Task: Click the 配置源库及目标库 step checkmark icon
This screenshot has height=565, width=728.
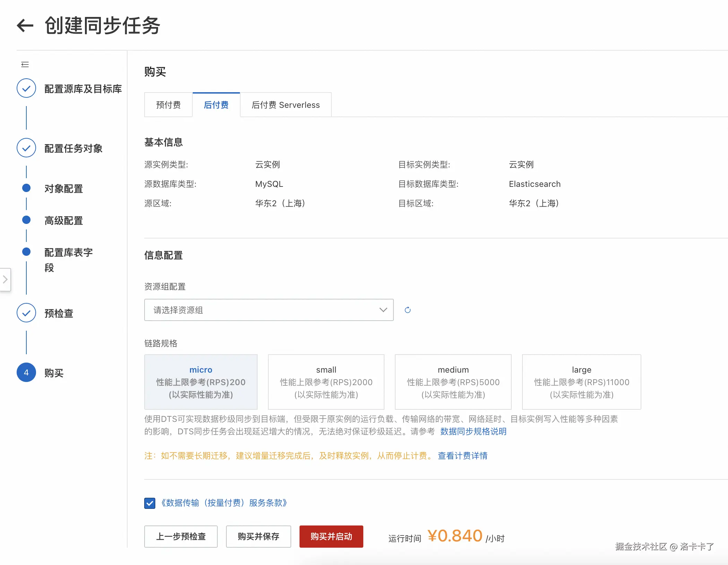Action: click(26, 88)
